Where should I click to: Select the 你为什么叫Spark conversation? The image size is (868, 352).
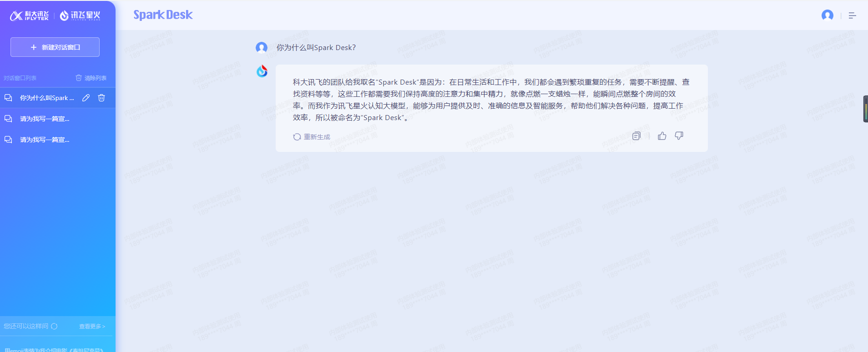point(46,98)
